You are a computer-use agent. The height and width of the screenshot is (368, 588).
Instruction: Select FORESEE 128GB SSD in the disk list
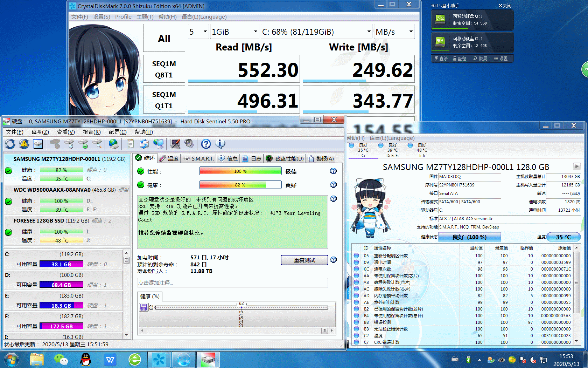tap(66, 230)
